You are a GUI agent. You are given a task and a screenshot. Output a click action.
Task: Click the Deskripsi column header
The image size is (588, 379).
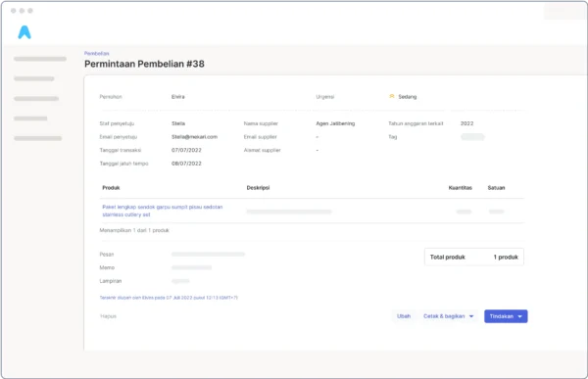click(x=258, y=188)
